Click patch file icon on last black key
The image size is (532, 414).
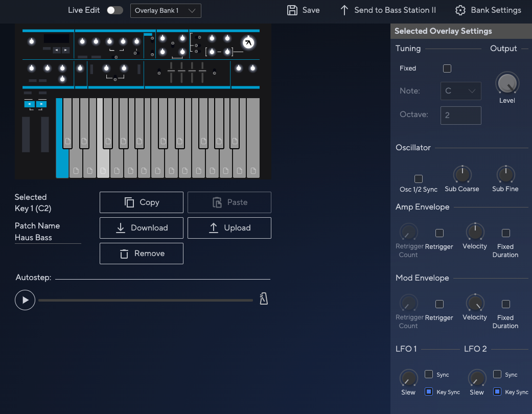(x=235, y=141)
